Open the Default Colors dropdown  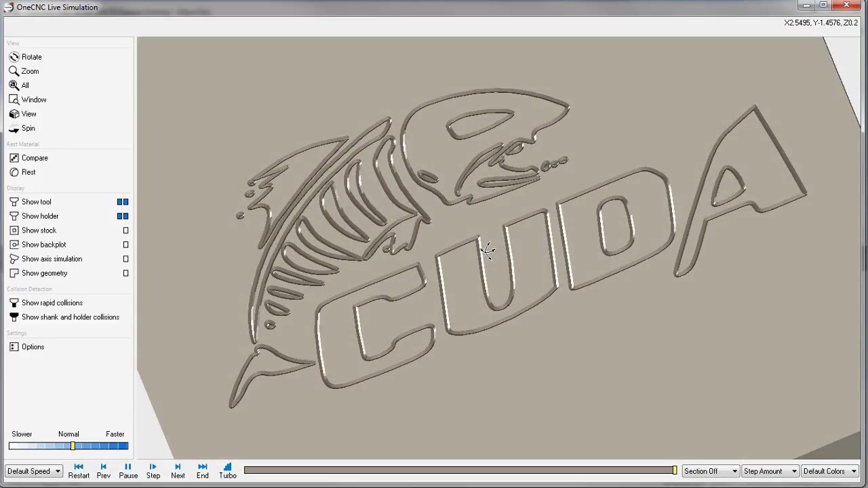click(x=829, y=471)
